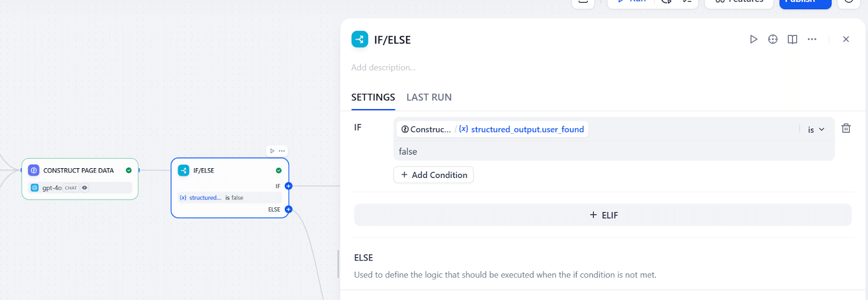Click the plus handle on the ELSE branch

point(289,209)
